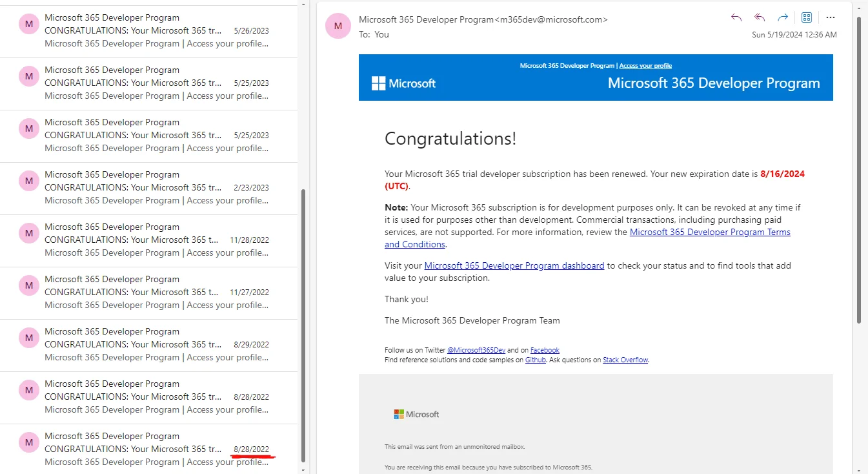Click the Forward arrow icon
Viewport: 868px width, 474px height.
click(x=783, y=17)
